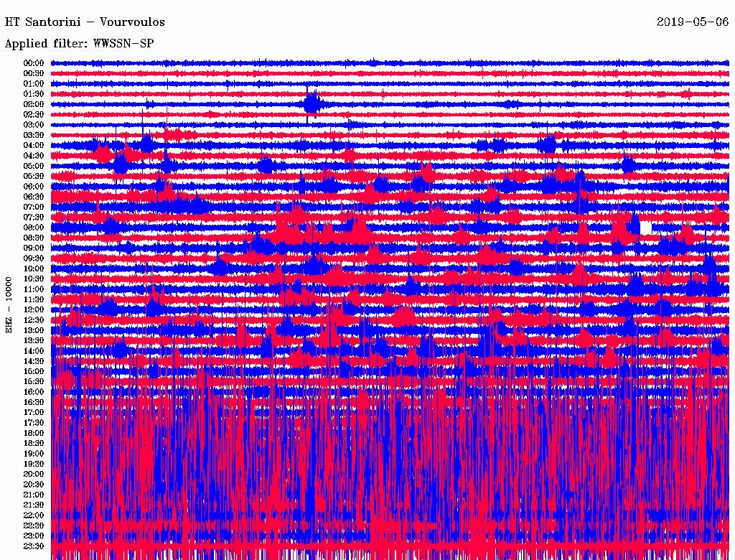Select the 16:30 time row label
Viewport: 735px width, 560px height.
coord(34,402)
